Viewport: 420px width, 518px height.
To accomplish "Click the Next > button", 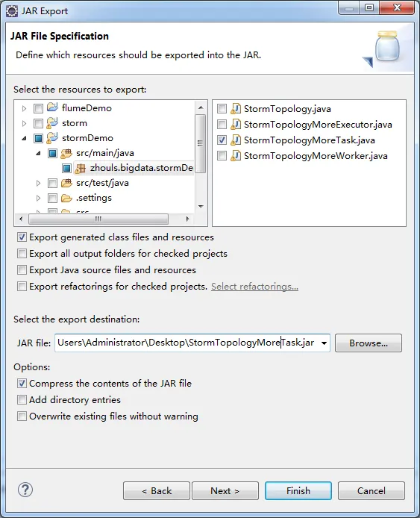I will click(x=225, y=490).
